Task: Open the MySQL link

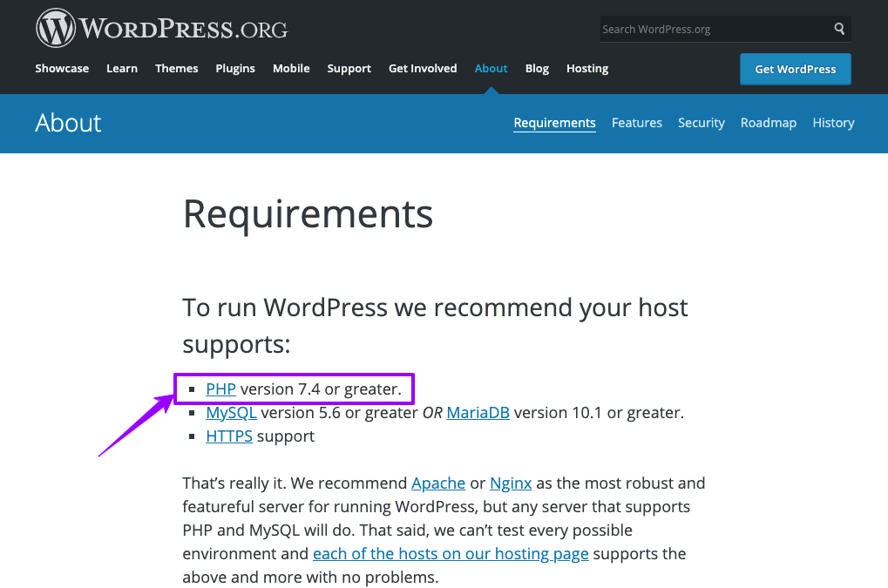Action: click(231, 413)
